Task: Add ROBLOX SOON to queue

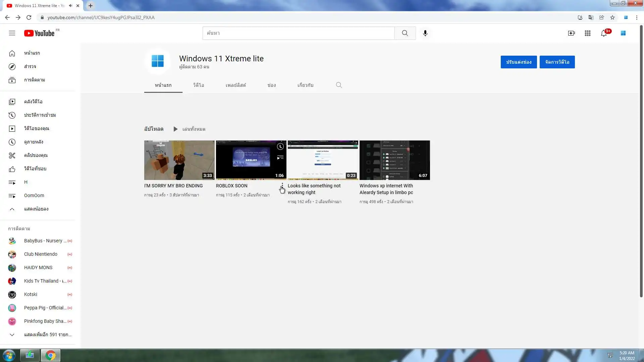Action: pos(280,158)
